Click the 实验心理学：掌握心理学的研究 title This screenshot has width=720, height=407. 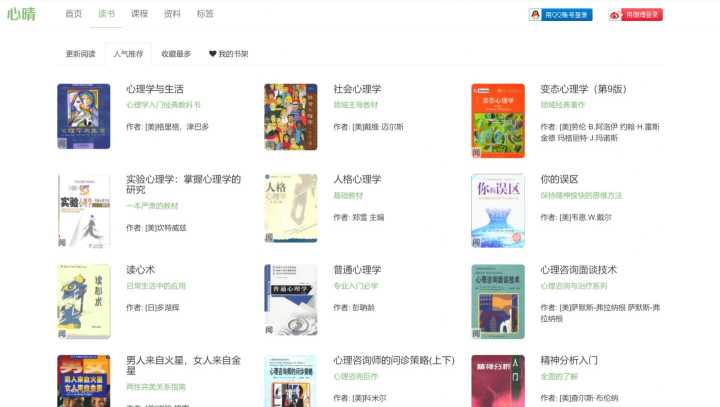(x=184, y=184)
